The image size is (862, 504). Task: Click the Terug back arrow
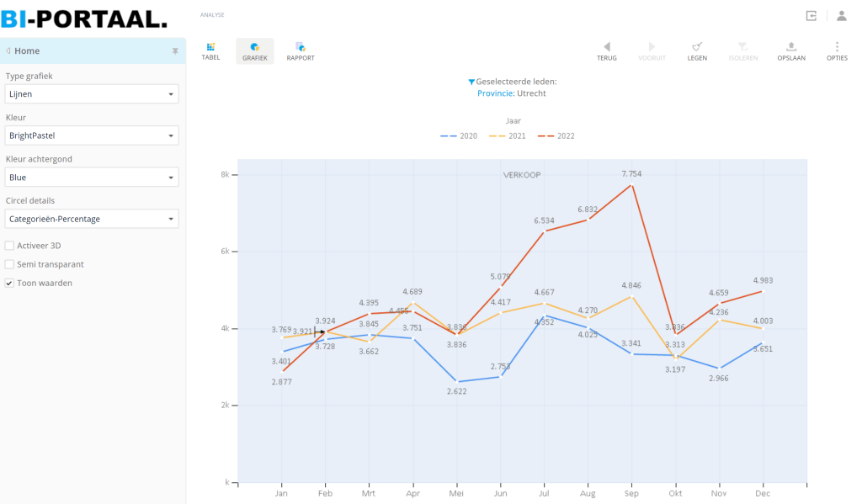[606, 47]
